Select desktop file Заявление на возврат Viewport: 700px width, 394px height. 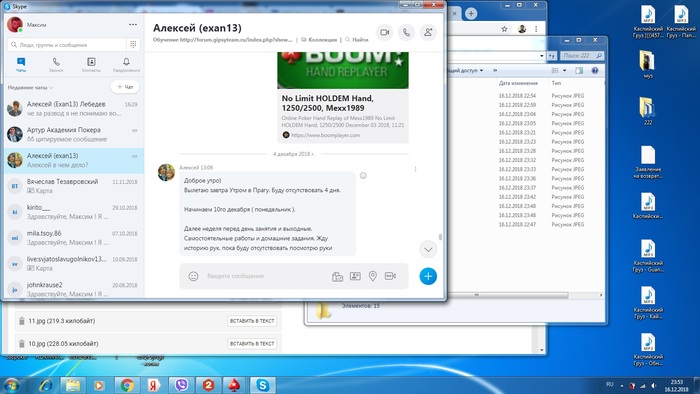[648, 162]
